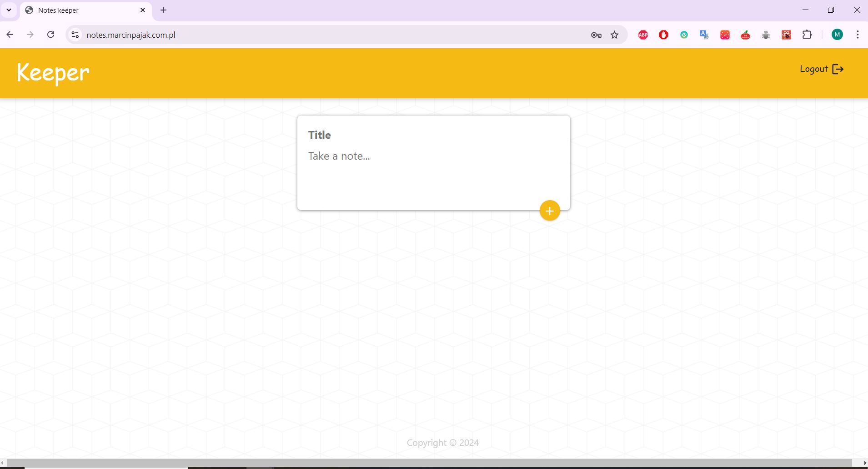Image resolution: width=868 pixels, height=469 pixels.
Task: Click the horizontal scrollbar right arrow
Action: pos(864,463)
